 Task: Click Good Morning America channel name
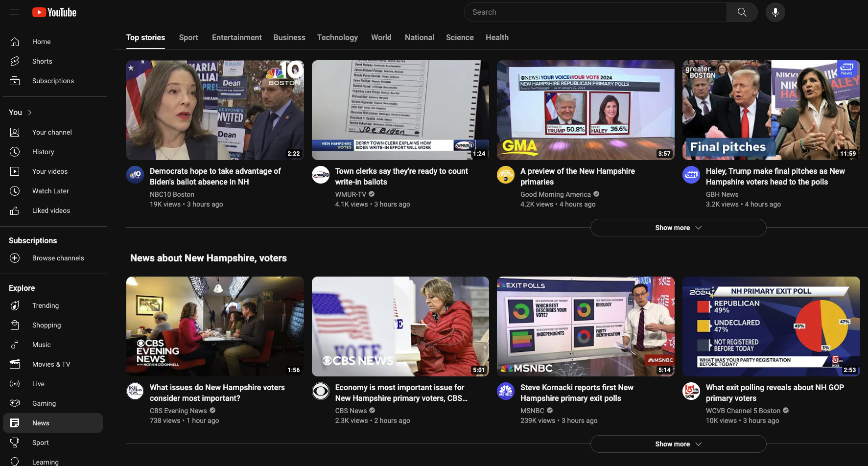pyautogui.click(x=556, y=194)
